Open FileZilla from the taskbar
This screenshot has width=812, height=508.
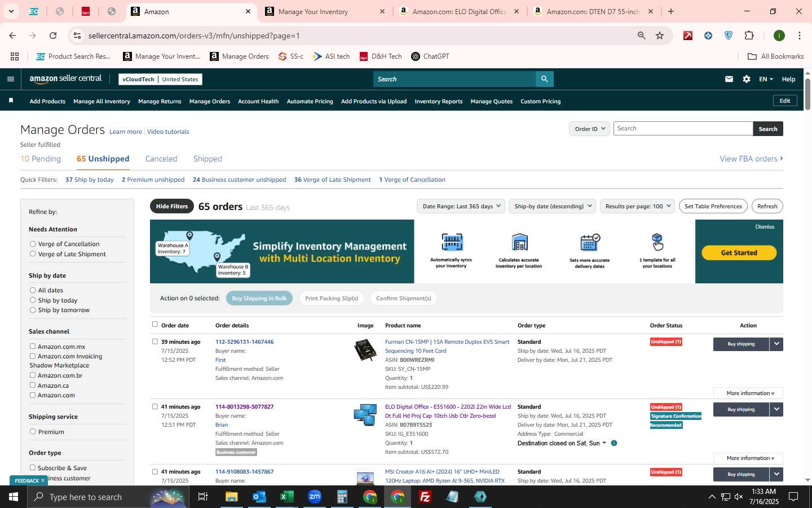pos(425,497)
